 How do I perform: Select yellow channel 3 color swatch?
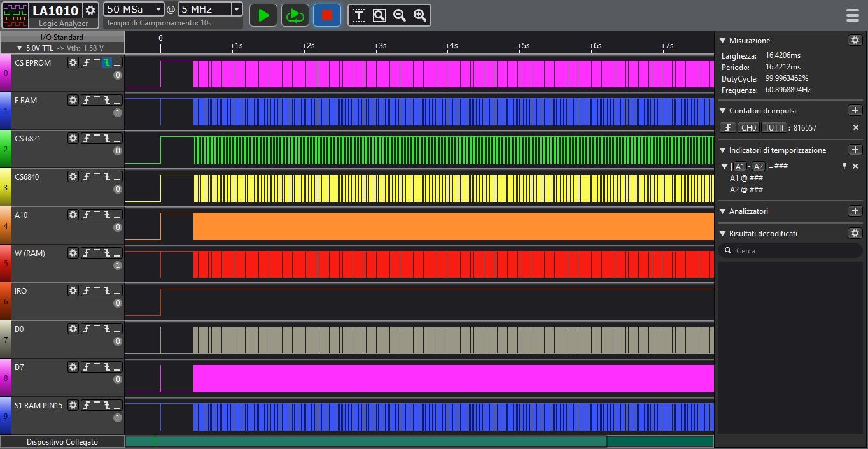[x=6, y=187]
